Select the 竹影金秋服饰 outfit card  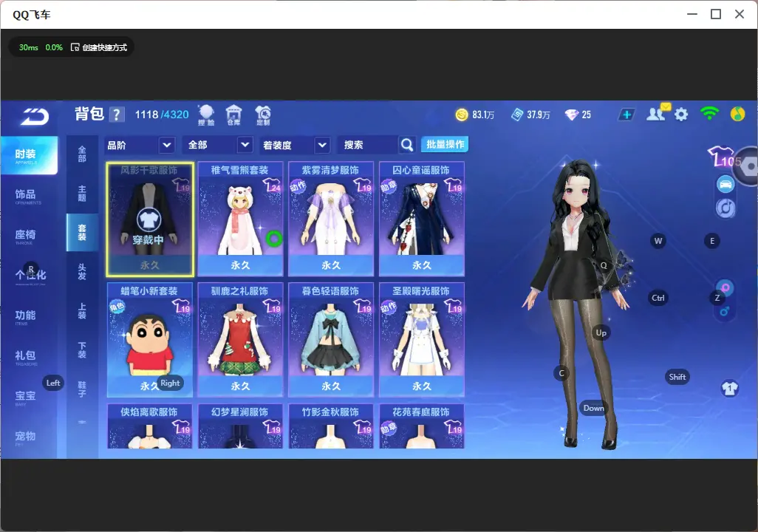point(331,426)
